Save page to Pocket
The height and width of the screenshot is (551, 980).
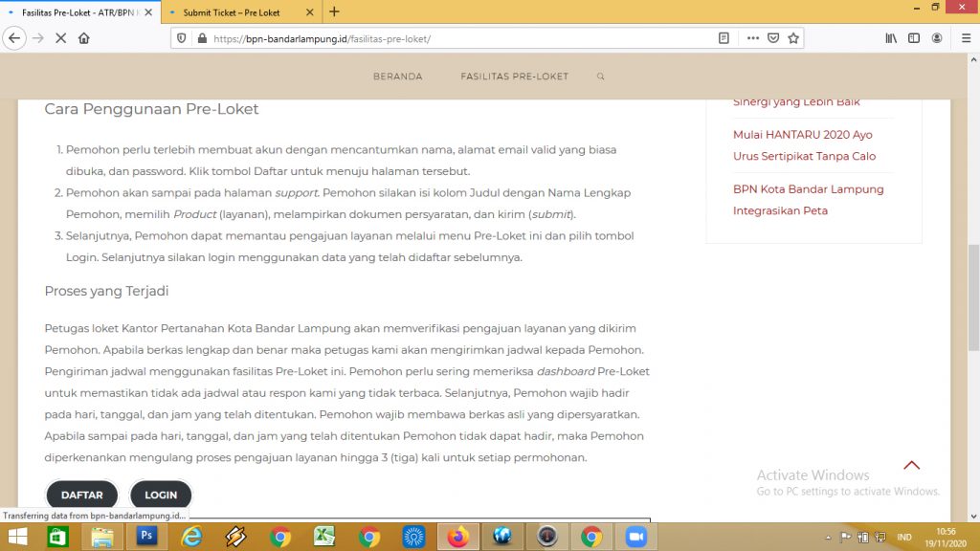pyautogui.click(x=773, y=38)
